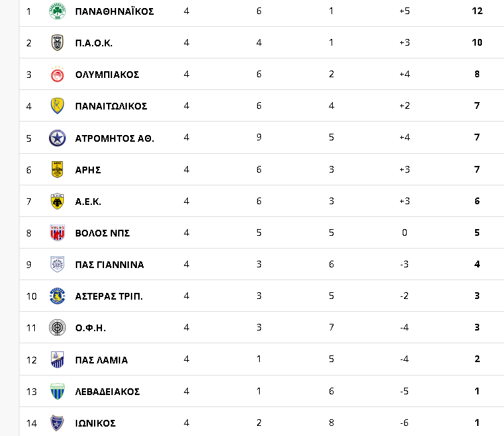Viewport: 504px width, 436px height.
Task: Open the ΠΑΣ ΛΑΜΙΑ team link
Action: (x=101, y=359)
